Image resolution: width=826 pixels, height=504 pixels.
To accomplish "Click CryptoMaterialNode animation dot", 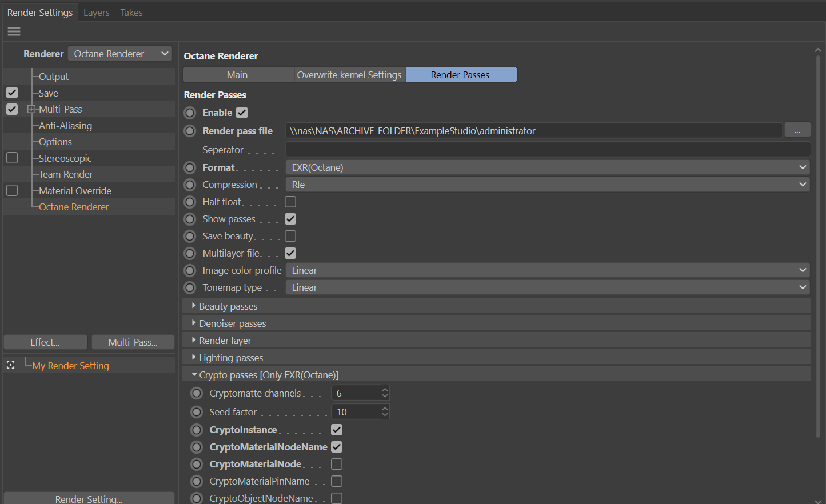I will [197, 464].
